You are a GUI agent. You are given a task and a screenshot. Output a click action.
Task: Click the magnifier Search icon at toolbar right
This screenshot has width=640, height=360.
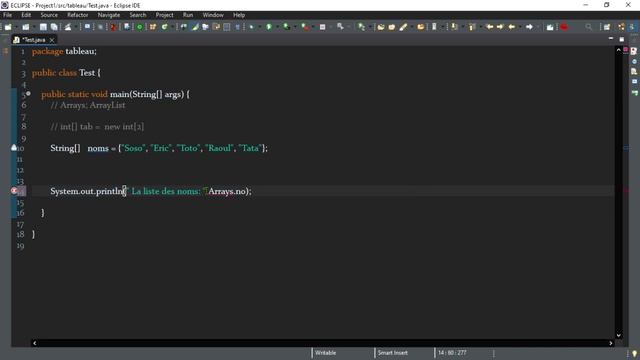coord(589,27)
